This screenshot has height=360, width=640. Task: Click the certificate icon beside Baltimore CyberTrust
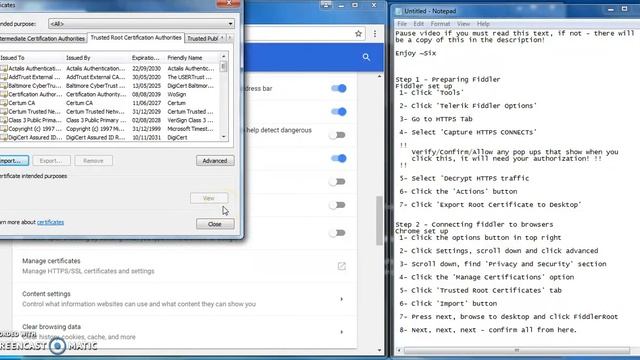(4, 86)
